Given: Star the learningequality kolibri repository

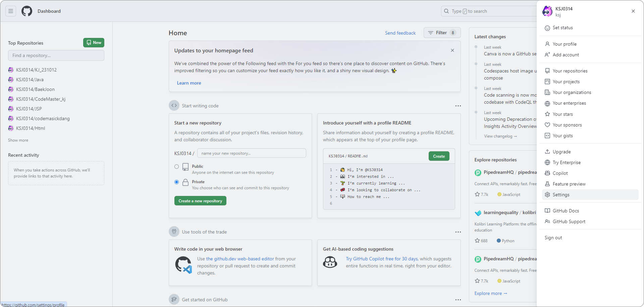Looking at the screenshot, I should tap(477, 241).
